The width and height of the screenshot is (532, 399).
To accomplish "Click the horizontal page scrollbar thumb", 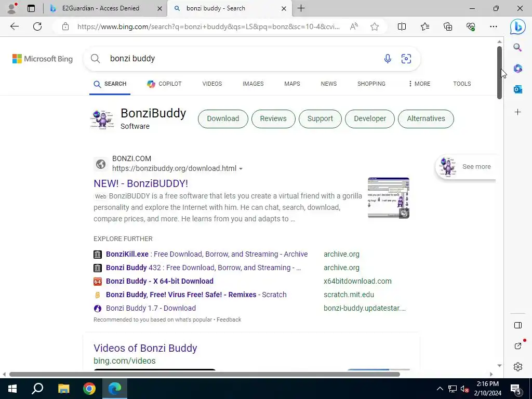I will click(x=205, y=375).
